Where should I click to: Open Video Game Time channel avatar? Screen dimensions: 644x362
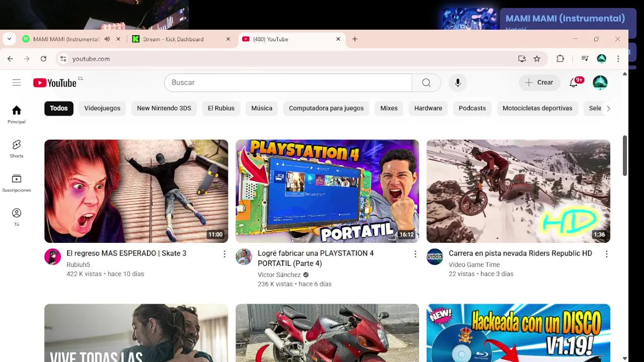[435, 257]
